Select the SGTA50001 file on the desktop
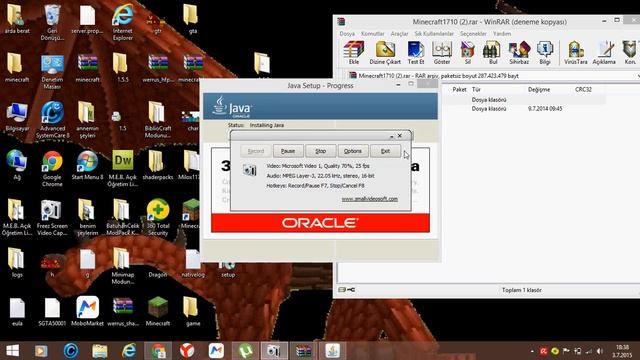This screenshot has height=360, width=640. tap(52, 311)
